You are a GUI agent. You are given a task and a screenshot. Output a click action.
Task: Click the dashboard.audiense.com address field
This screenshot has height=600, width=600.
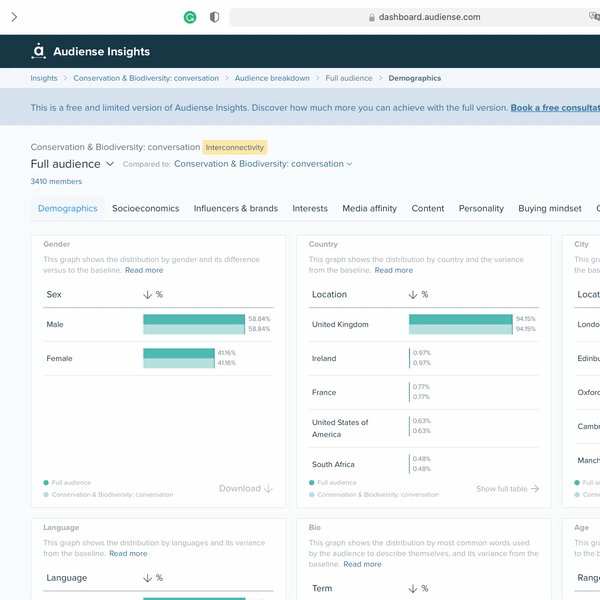(414, 17)
